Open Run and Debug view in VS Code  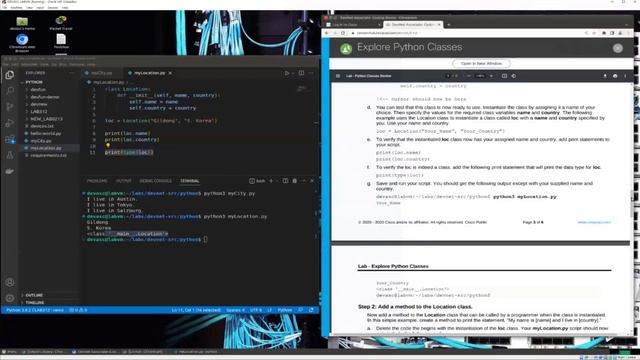(x=10, y=123)
